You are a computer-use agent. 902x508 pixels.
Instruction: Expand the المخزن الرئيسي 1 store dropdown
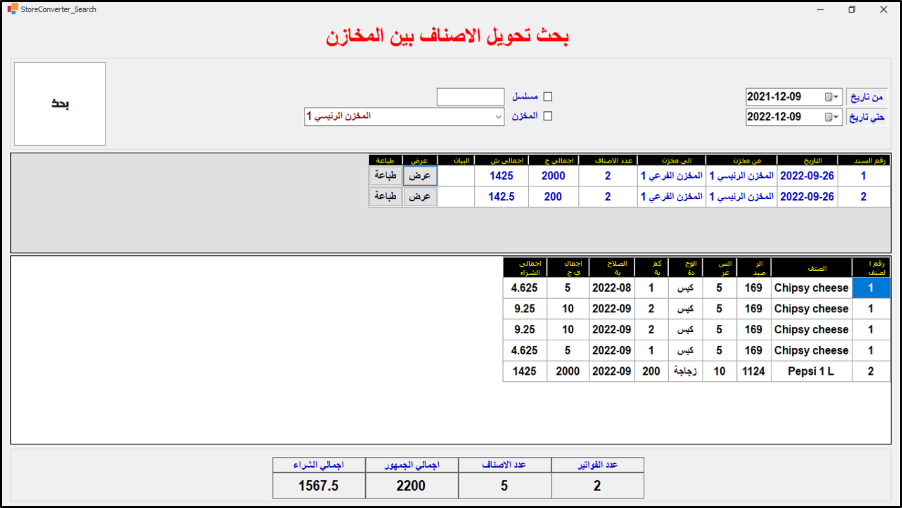[x=499, y=117]
